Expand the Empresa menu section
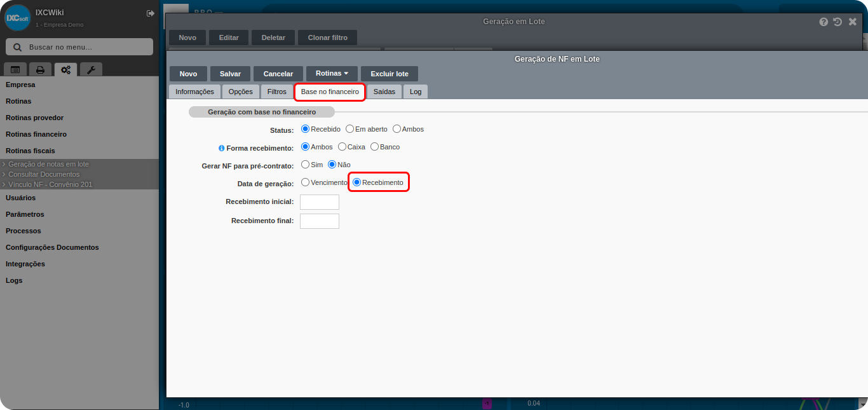This screenshot has width=868, height=410. pyautogui.click(x=20, y=85)
